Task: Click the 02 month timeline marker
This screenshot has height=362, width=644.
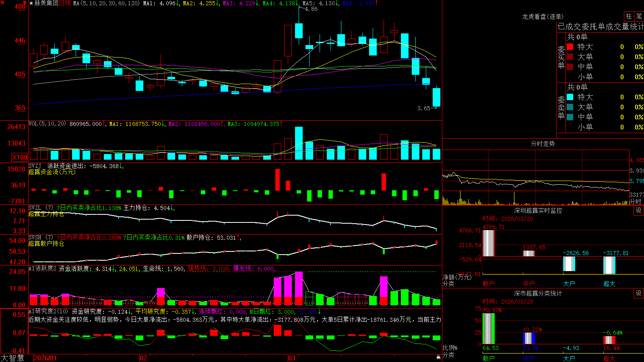Action: pos(143,358)
